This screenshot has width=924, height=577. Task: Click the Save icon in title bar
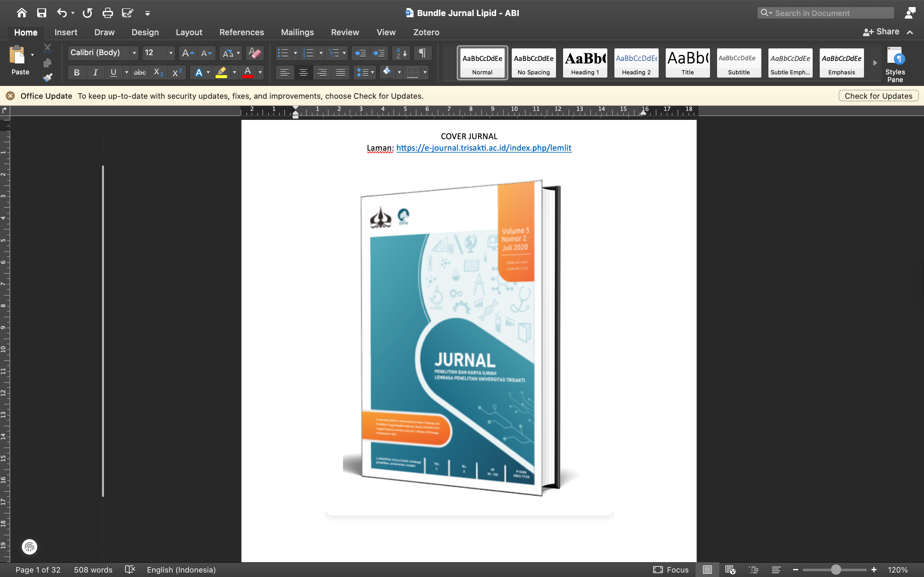click(42, 13)
